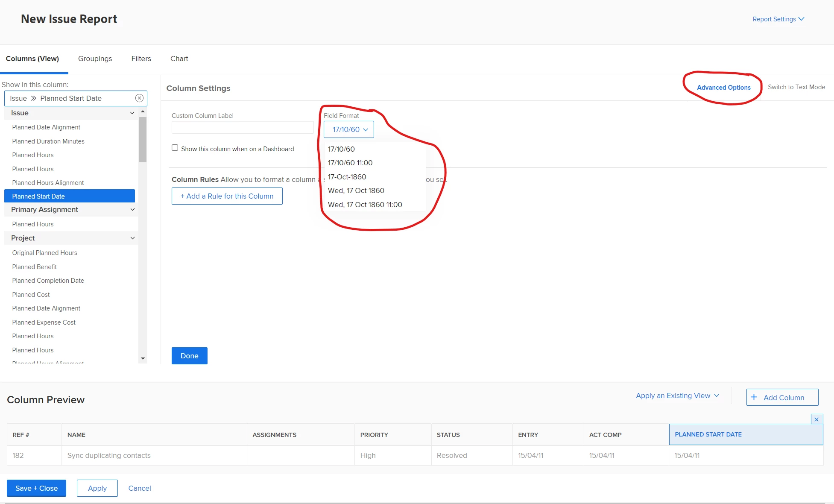Collapse the Primary Assignment group
The height and width of the screenshot is (504, 834).
(132, 210)
